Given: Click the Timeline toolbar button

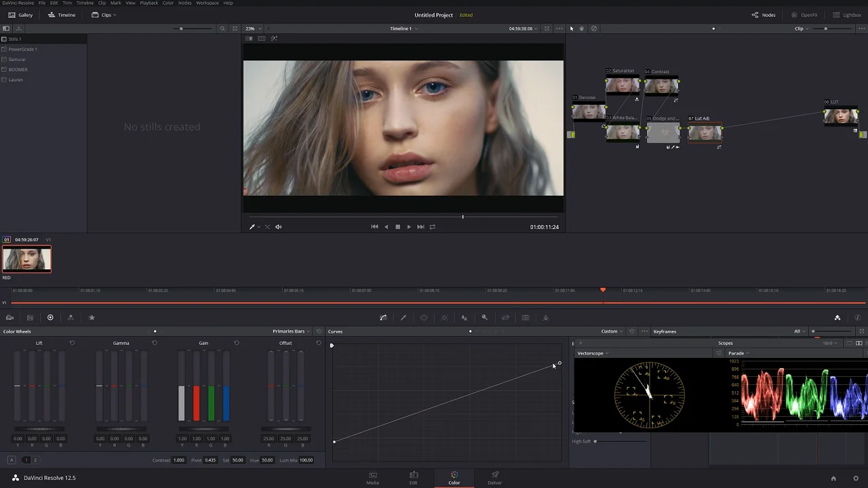Looking at the screenshot, I should point(62,15).
